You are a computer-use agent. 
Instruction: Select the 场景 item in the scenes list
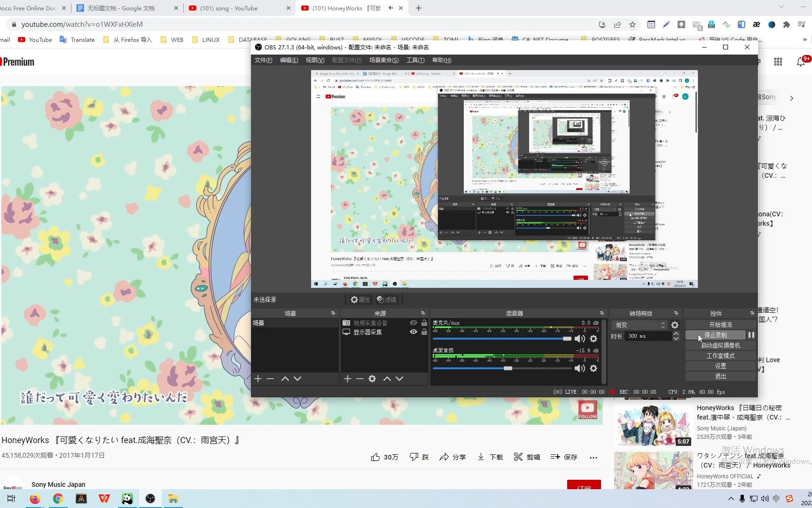tap(295, 323)
